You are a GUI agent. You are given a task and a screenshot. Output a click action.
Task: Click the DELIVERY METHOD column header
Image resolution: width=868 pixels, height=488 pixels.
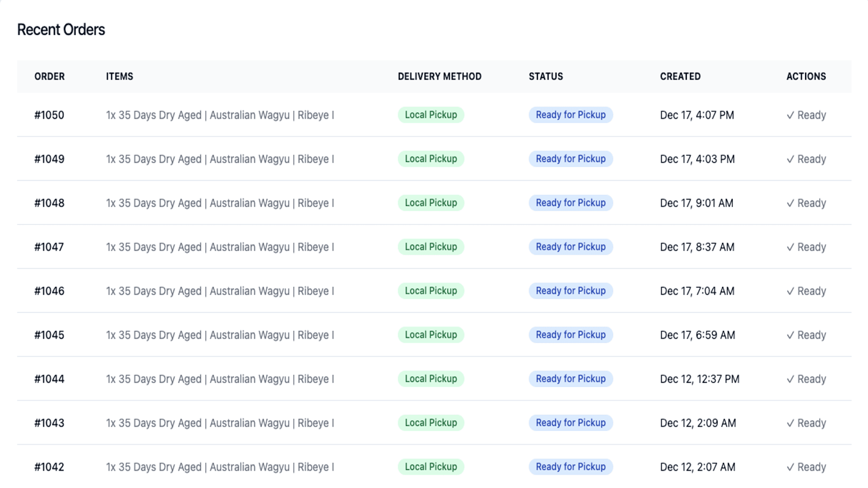pos(439,76)
